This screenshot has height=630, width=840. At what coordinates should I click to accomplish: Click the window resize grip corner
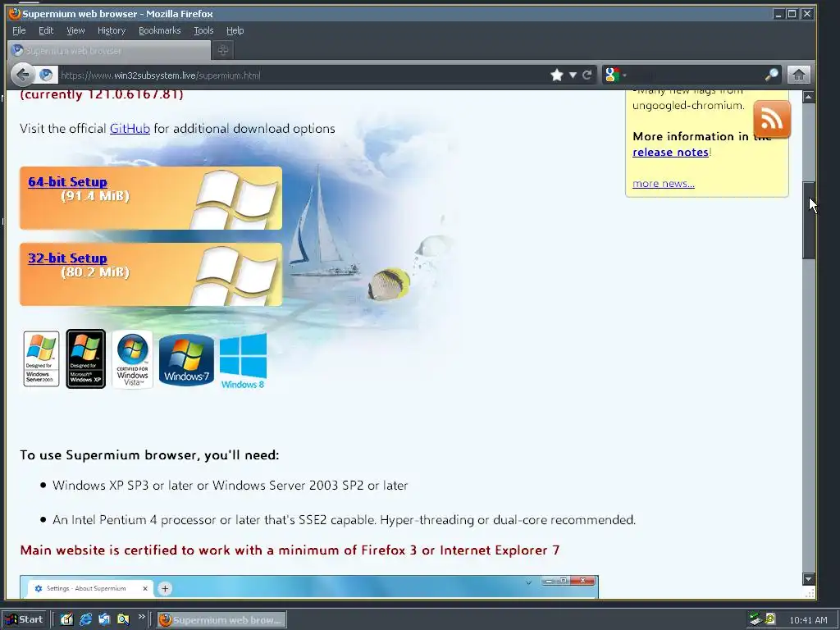click(810, 593)
